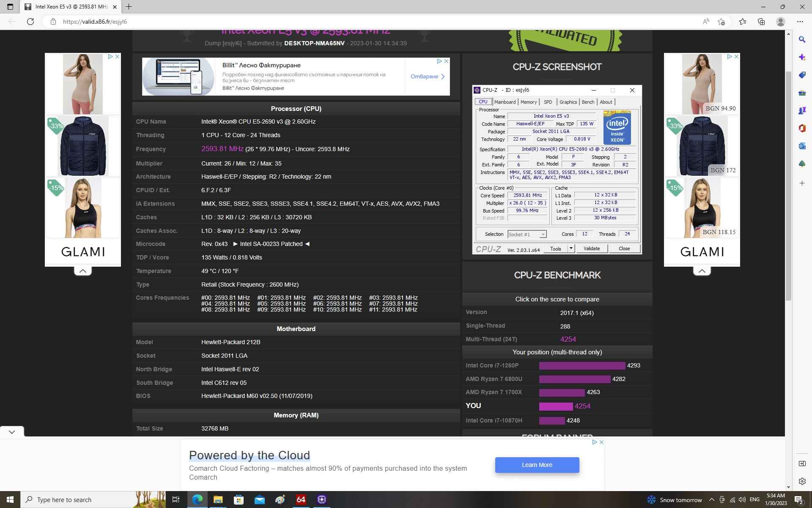Open Games icon in sidebar
Screen dimensions: 812x508
pos(802,110)
